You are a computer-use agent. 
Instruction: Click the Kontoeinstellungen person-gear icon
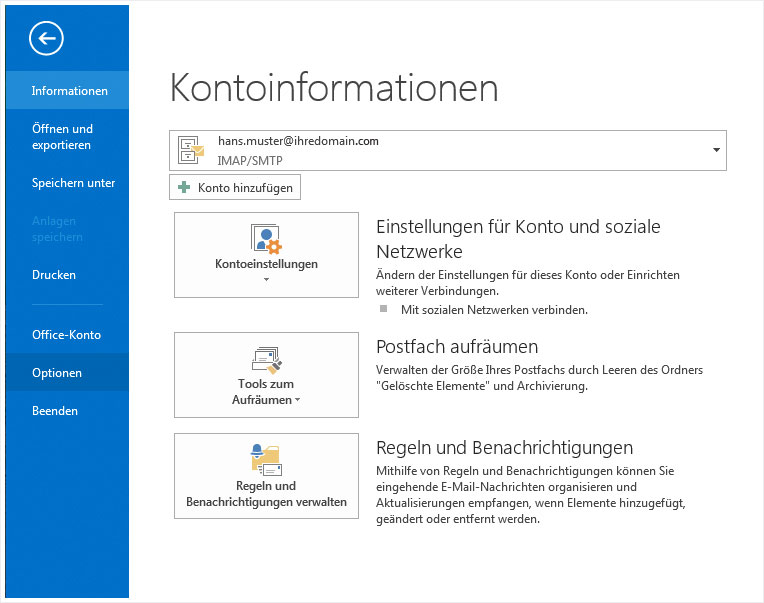pyautogui.click(x=267, y=239)
